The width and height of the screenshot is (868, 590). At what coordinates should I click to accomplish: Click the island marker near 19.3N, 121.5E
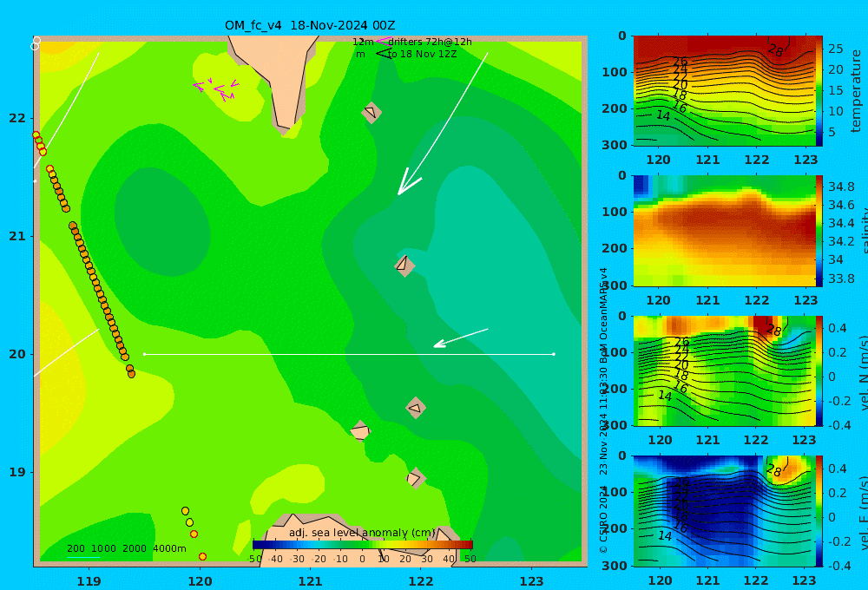(360, 430)
